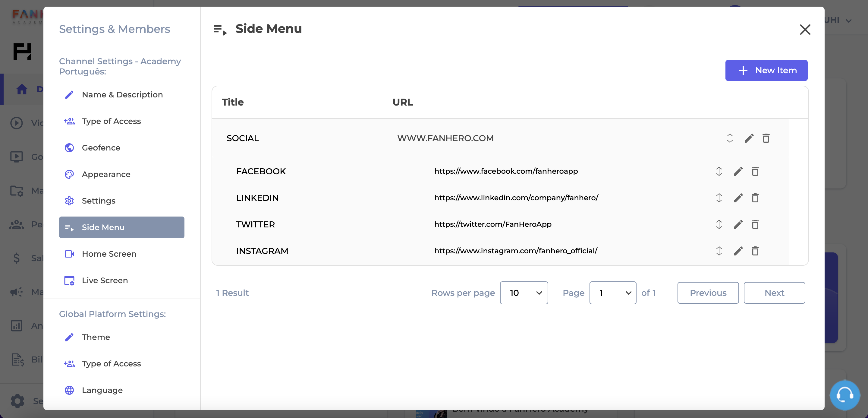
Task: Open the Page number dropdown
Action: (x=613, y=293)
